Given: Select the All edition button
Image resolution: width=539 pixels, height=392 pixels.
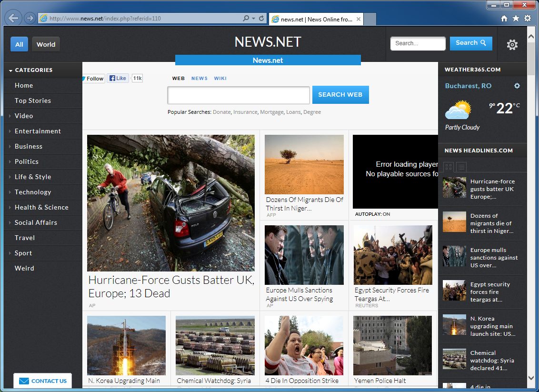Looking at the screenshot, I should (19, 44).
